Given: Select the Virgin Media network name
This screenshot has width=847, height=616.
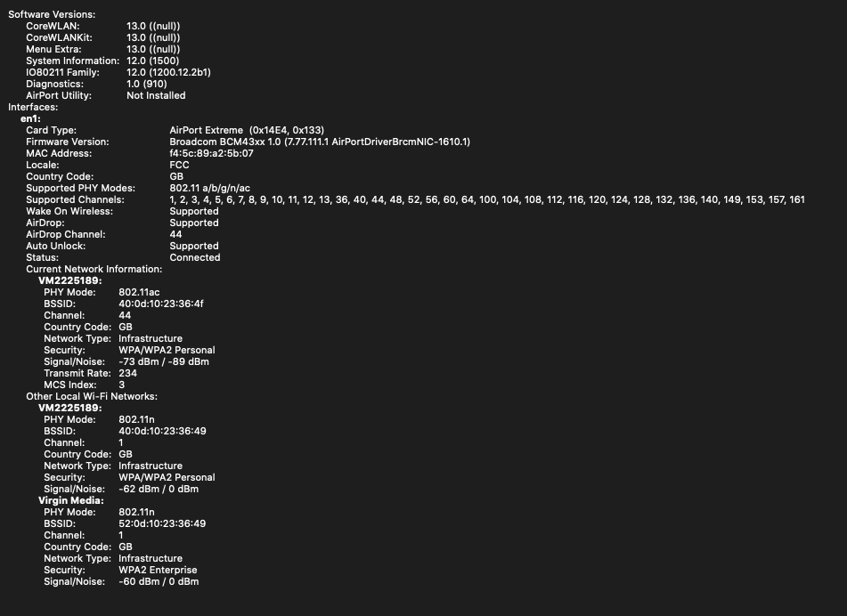Looking at the screenshot, I should 71,500.
